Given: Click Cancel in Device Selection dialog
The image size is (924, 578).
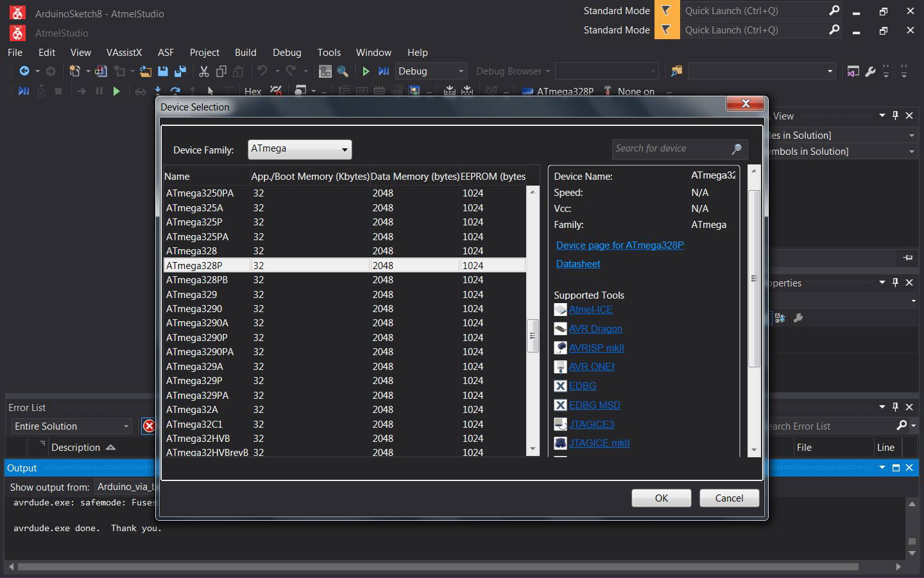Looking at the screenshot, I should coord(729,498).
